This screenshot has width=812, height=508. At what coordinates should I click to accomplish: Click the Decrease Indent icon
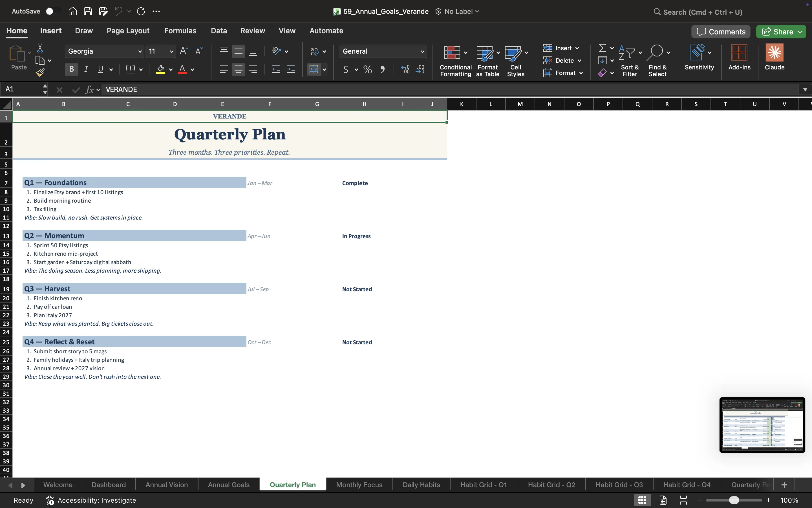click(276, 69)
